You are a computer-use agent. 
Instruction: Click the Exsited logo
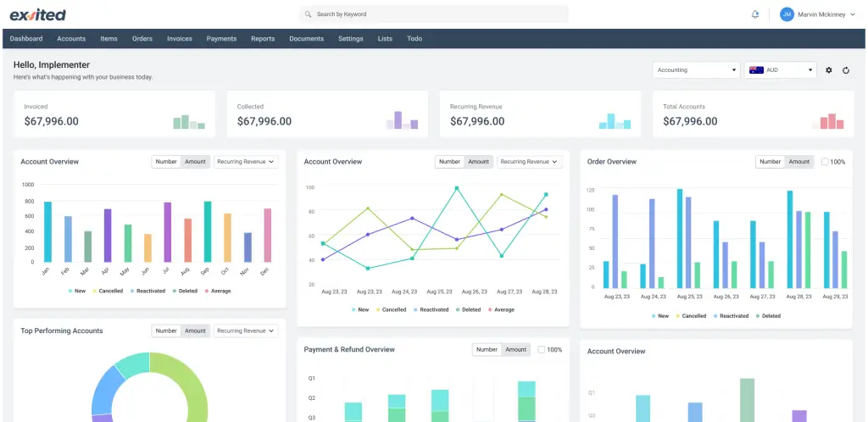37,14
